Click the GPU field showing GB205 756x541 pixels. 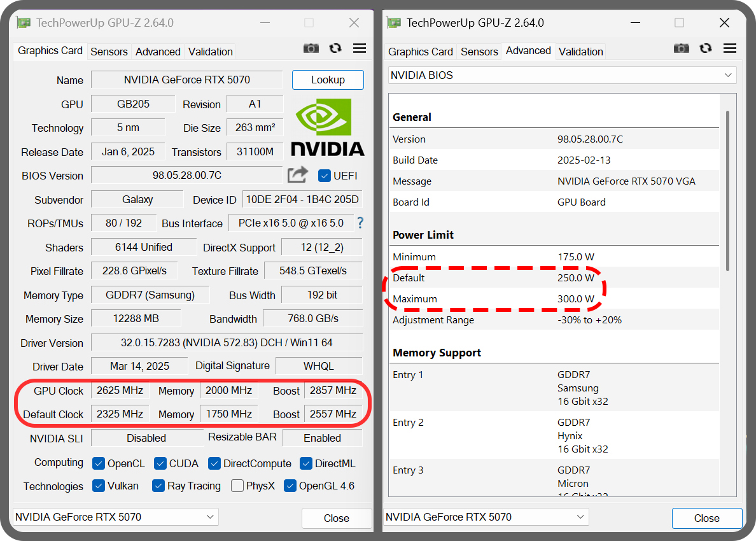click(133, 104)
